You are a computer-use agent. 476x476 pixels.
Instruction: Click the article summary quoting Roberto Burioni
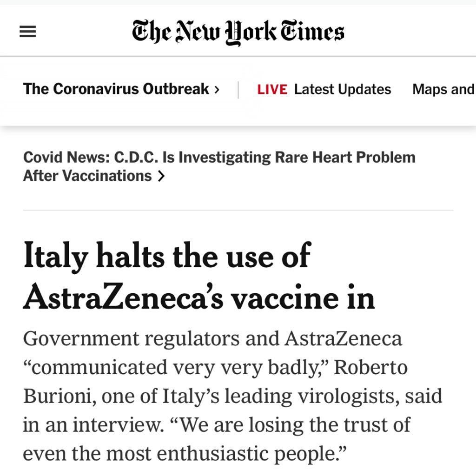click(x=232, y=396)
